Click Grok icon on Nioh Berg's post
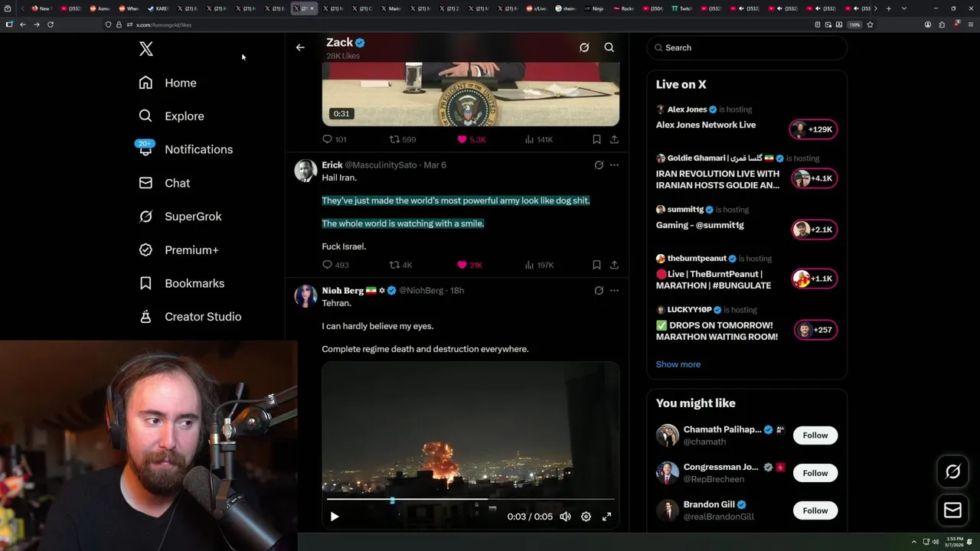This screenshot has height=551, width=980. click(599, 290)
